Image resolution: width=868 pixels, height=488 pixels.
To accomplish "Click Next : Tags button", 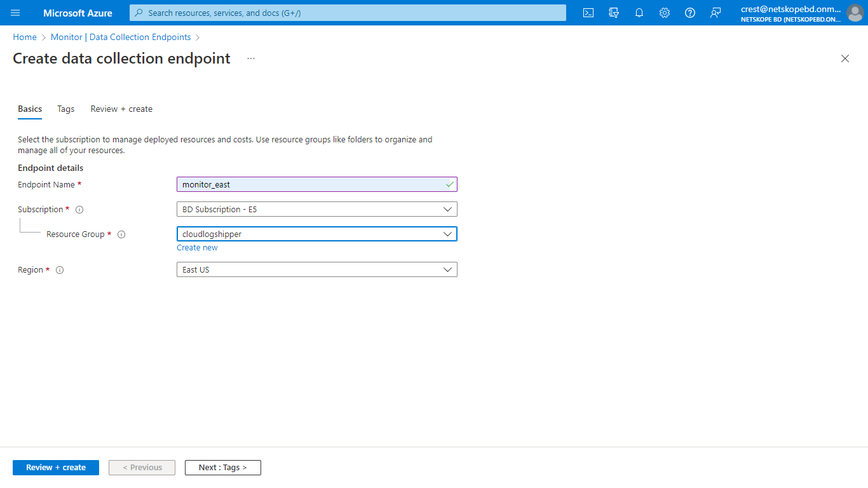I will click(222, 467).
